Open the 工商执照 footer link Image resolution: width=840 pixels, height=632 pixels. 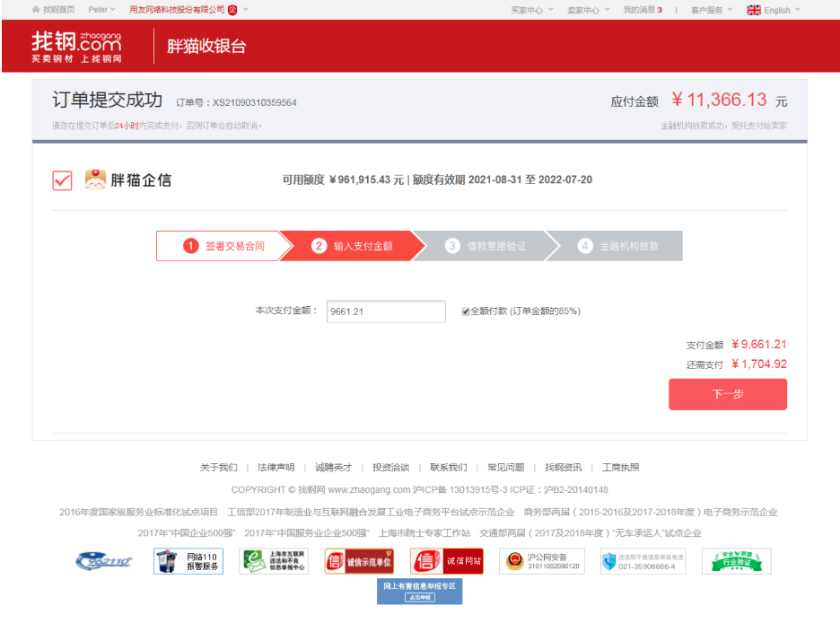tap(621, 468)
